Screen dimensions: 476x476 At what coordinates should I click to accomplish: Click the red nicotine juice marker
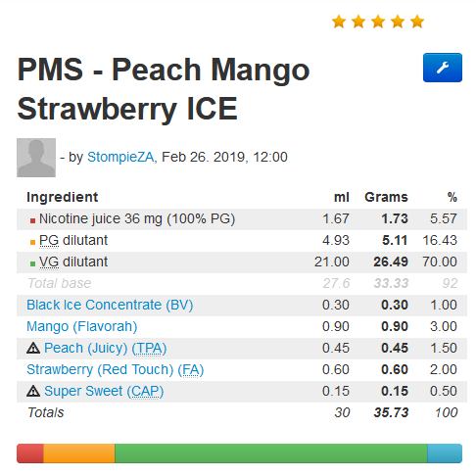(32, 221)
